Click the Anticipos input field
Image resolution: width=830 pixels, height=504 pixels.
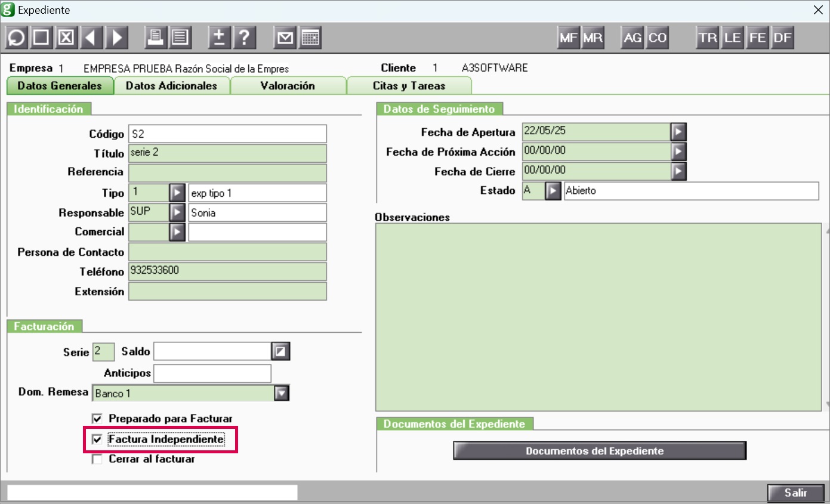point(212,373)
